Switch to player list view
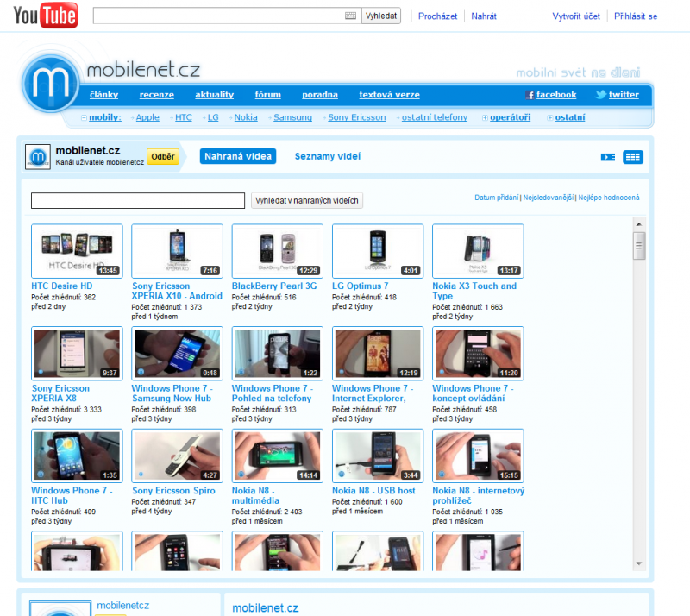The height and width of the screenshot is (616, 690). click(608, 156)
